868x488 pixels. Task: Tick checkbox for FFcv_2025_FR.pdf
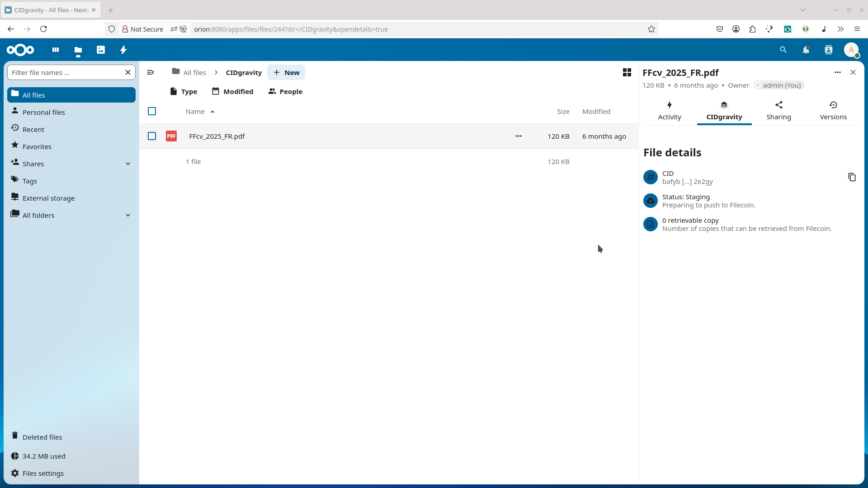(152, 136)
